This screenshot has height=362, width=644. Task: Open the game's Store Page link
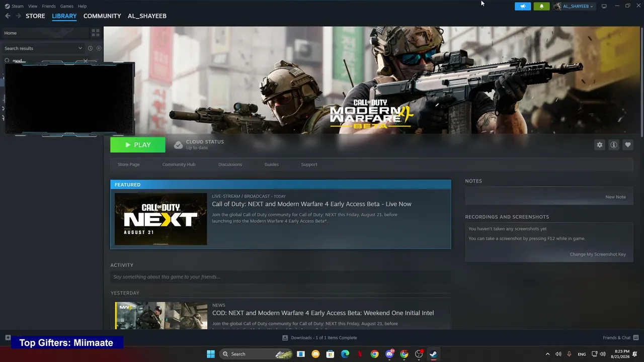(129, 164)
